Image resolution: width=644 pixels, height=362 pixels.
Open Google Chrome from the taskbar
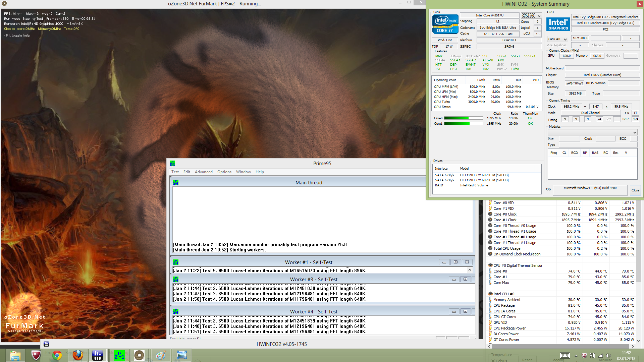click(57, 355)
